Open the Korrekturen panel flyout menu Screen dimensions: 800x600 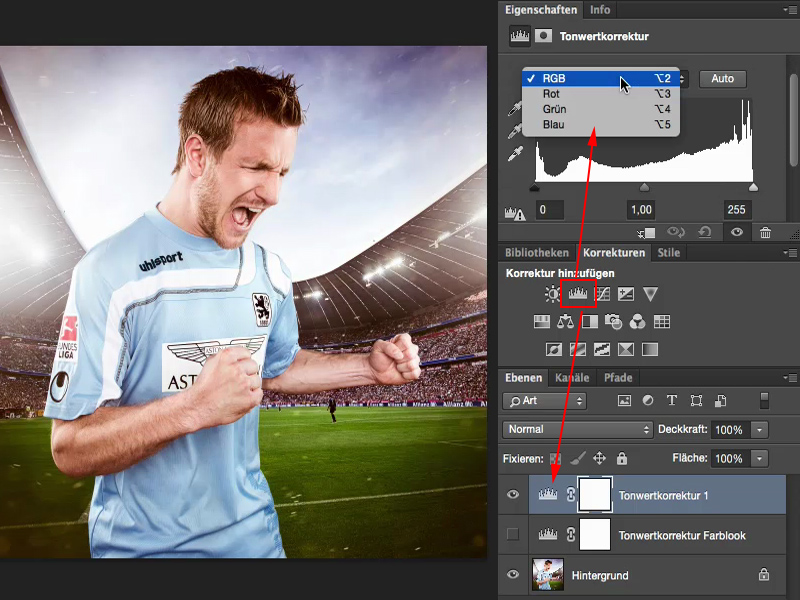(790, 253)
